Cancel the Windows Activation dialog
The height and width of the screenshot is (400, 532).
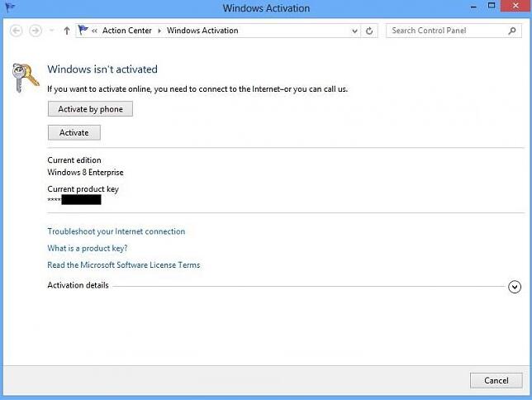tap(496, 380)
